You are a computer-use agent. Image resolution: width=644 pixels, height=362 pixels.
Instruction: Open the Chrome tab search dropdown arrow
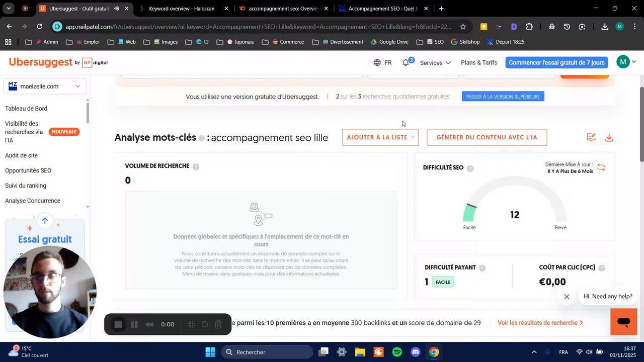pos(10,9)
